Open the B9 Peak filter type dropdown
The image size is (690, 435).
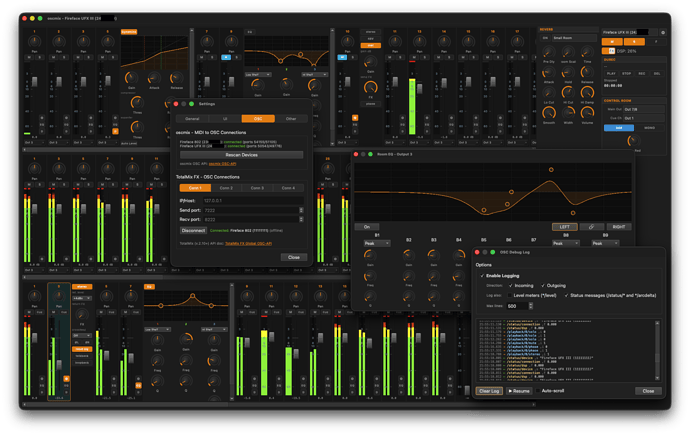click(605, 243)
